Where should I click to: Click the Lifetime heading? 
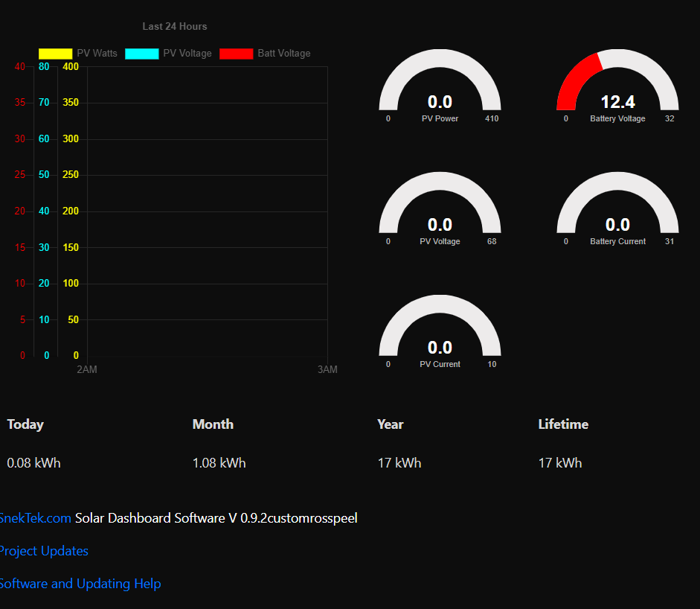(563, 424)
